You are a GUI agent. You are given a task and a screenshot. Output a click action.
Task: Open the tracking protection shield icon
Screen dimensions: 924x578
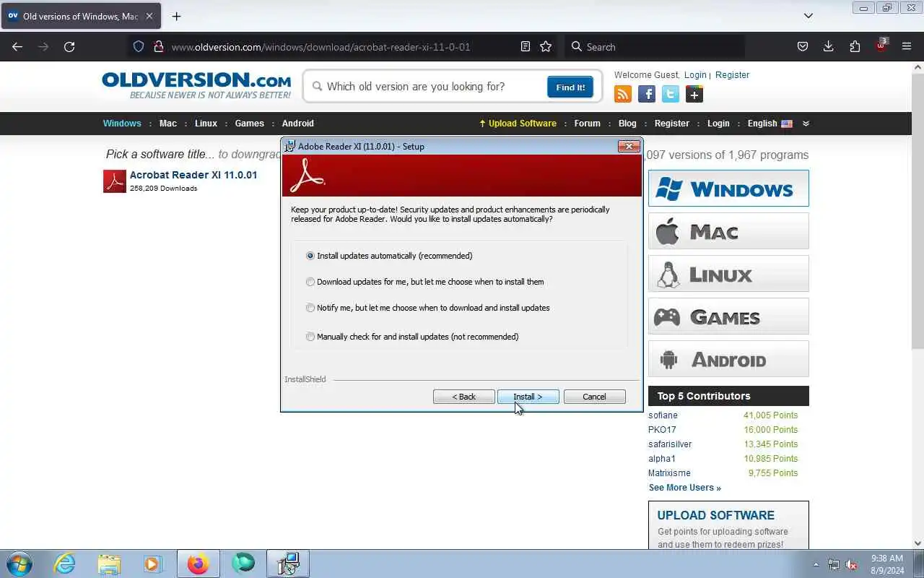pos(139,46)
